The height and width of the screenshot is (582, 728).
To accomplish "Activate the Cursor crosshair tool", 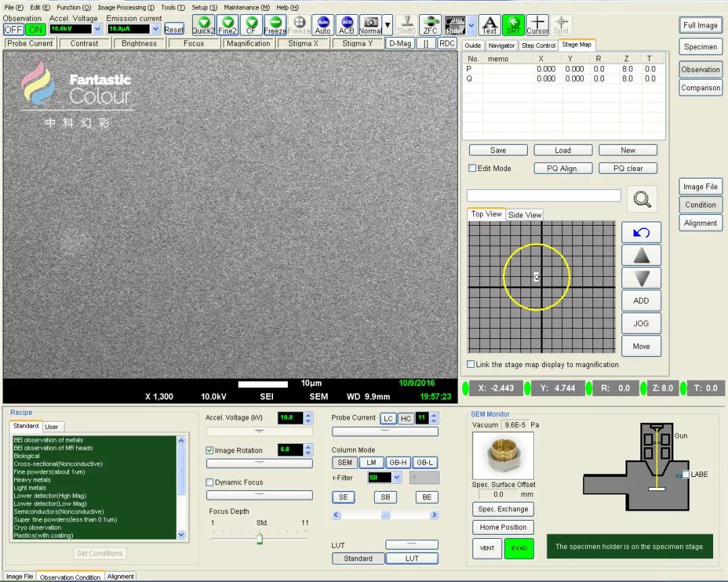I will tap(537, 26).
